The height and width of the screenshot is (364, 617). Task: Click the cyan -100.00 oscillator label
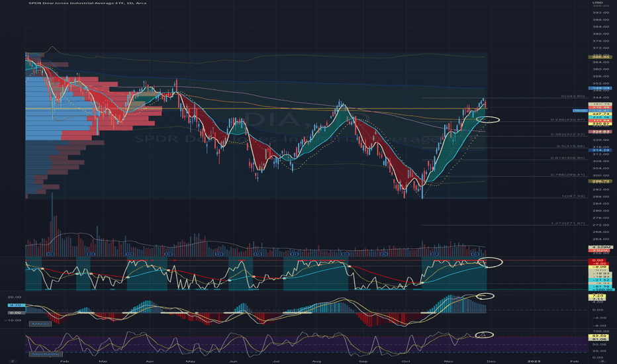click(x=600, y=290)
